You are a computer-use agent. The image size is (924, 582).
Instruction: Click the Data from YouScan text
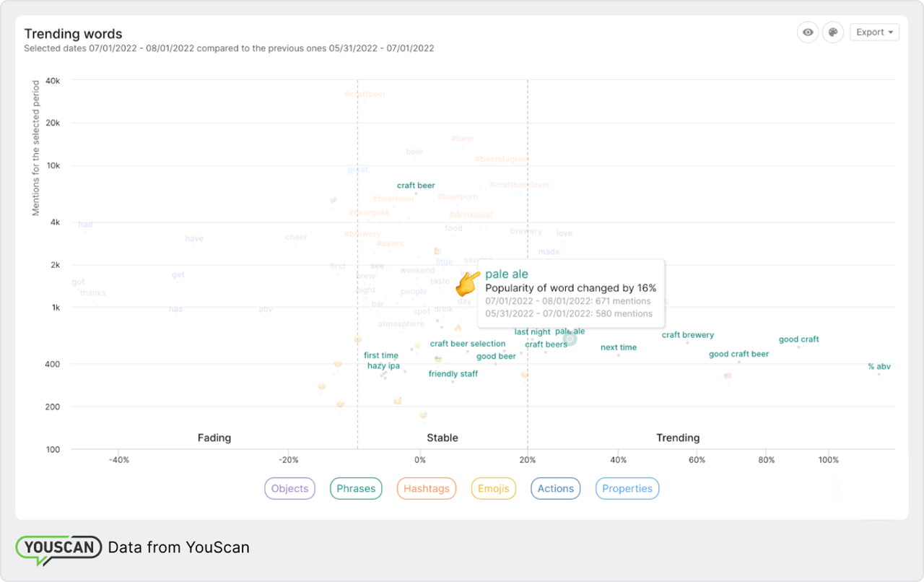pyautogui.click(x=179, y=547)
